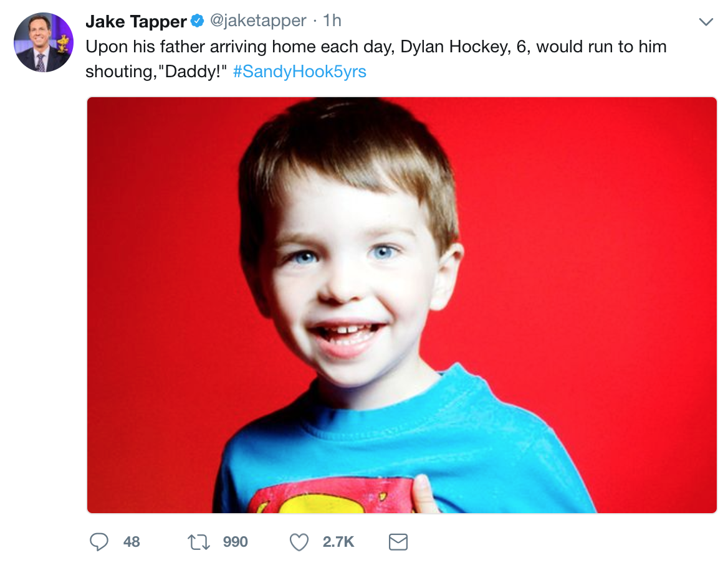728x563 pixels.
Task: Click the envelope direct message icon
Action: [x=398, y=542]
